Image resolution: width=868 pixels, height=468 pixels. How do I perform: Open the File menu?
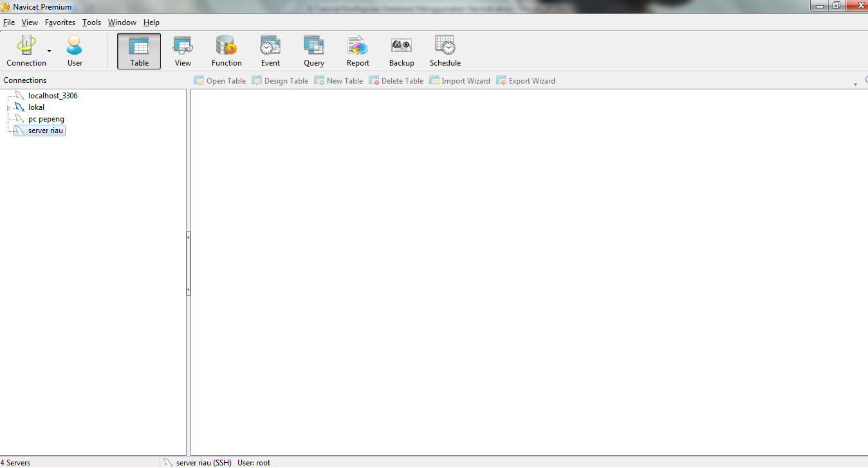(x=9, y=22)
